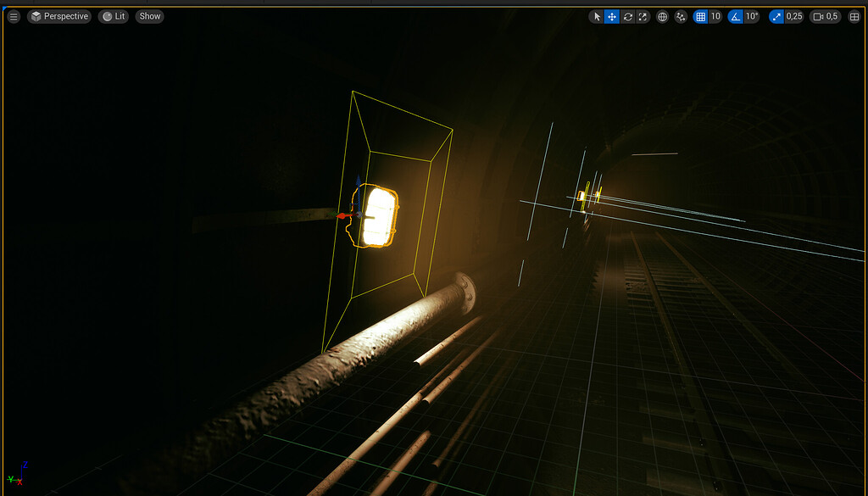Viewport: 868px width, 496px height.
Task: Open the 0,25 scale snap value
Action: pyautogui.click(x=794, y=16)
